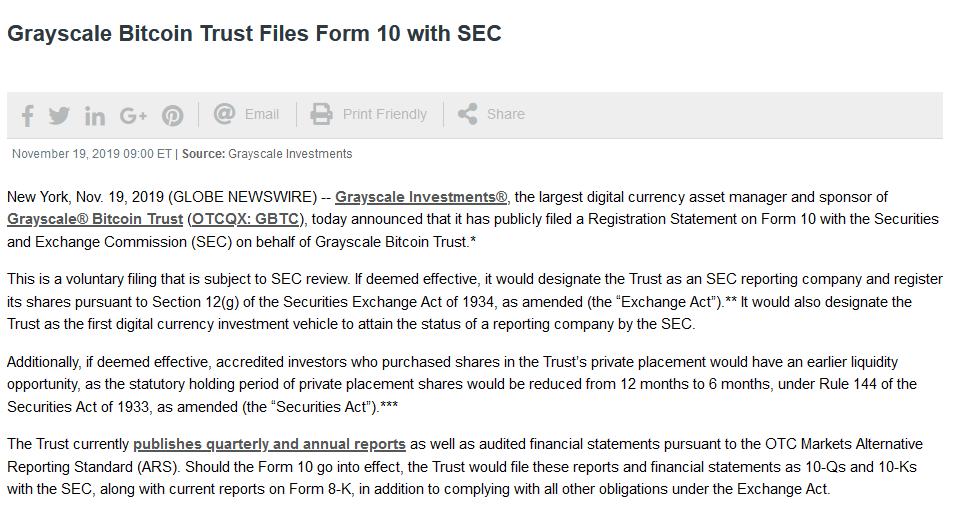The height and width of the screenshot is (513, 954).
Task: Open the Grayscale Investments® link
Action: coord(422,197)
